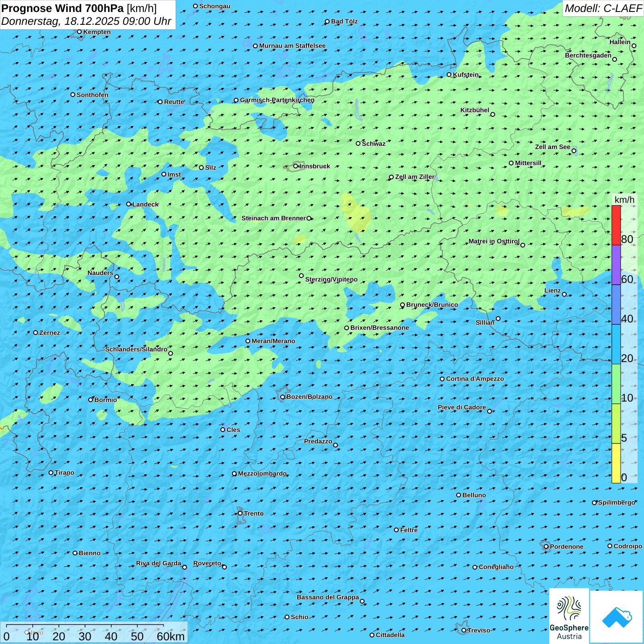Pick the red segment in km/h legend
Screen dimensions: 644x644
point(616,225)
